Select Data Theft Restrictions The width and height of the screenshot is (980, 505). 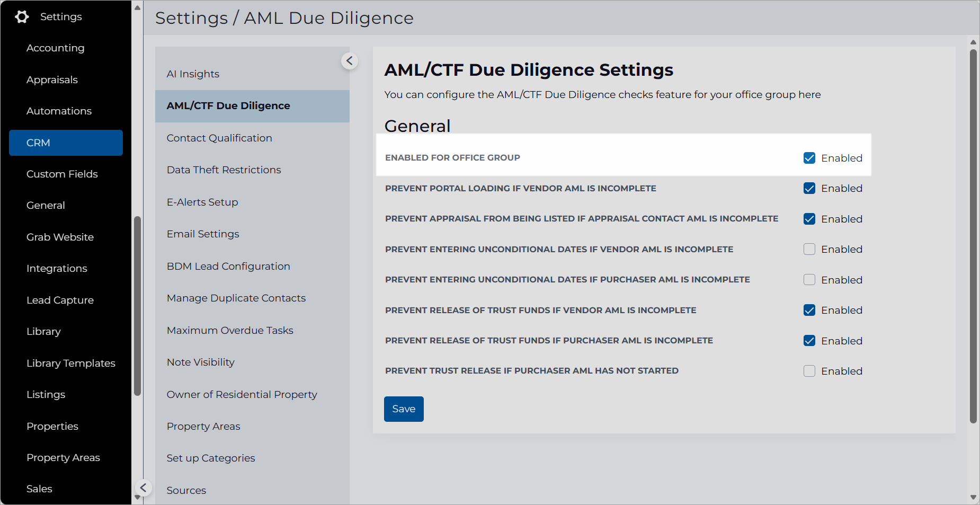coord(224,170)
